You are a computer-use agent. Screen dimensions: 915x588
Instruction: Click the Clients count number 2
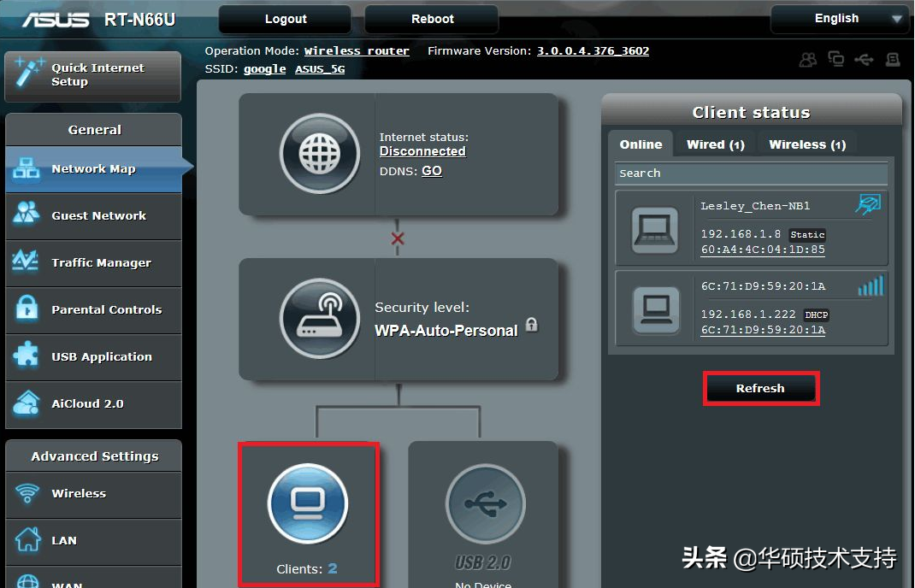tap(332, 568)
